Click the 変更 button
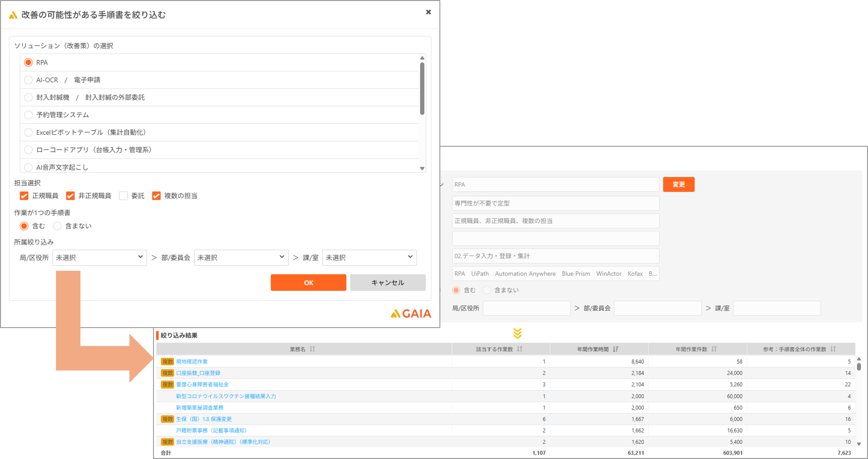Screen dimensions: 868x459 pyautogui.click(x=679, y=184)
